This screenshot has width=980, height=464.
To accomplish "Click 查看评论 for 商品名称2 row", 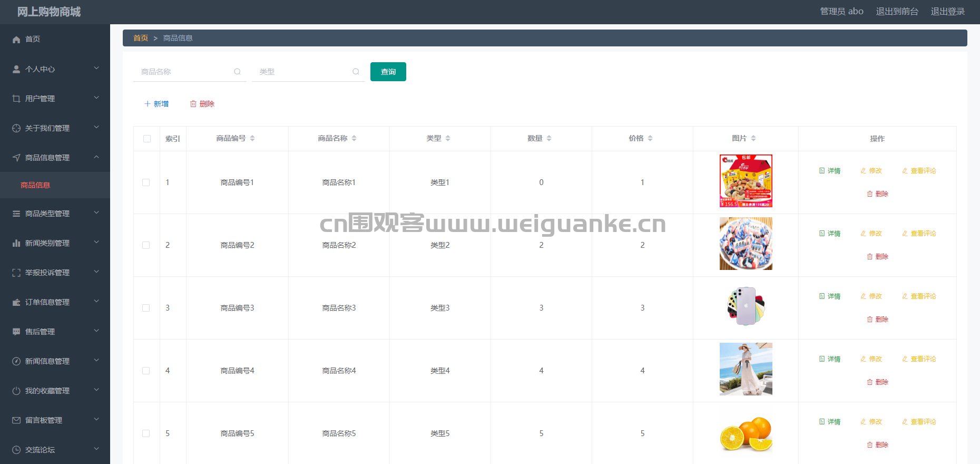I will click(919, 234).
